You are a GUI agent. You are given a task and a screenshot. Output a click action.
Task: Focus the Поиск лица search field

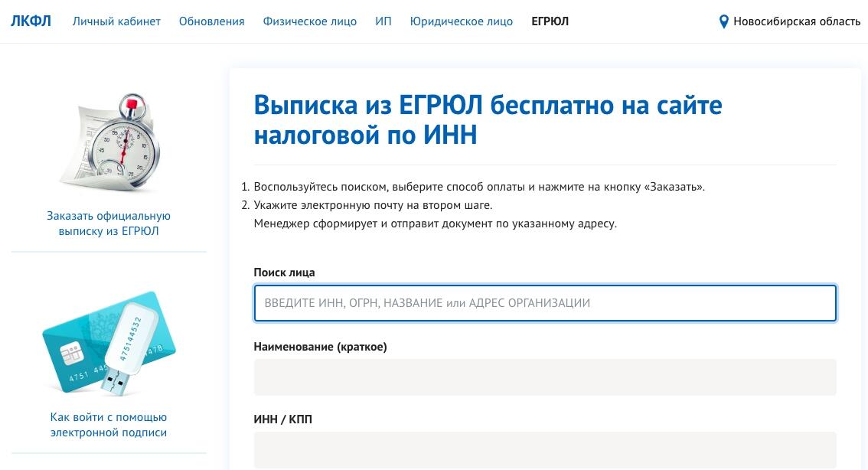pyautogui.click(x=544, y=303)
